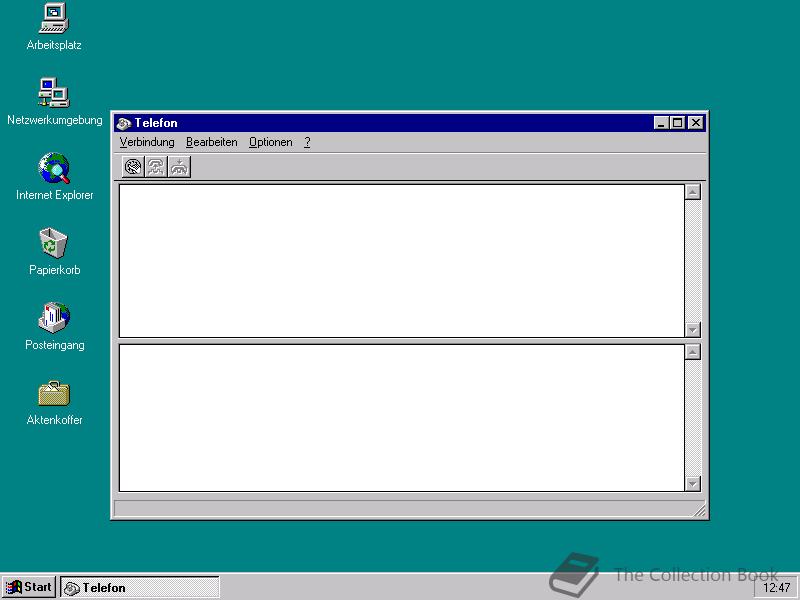Close the Telefon window

(x=696, y=123)
